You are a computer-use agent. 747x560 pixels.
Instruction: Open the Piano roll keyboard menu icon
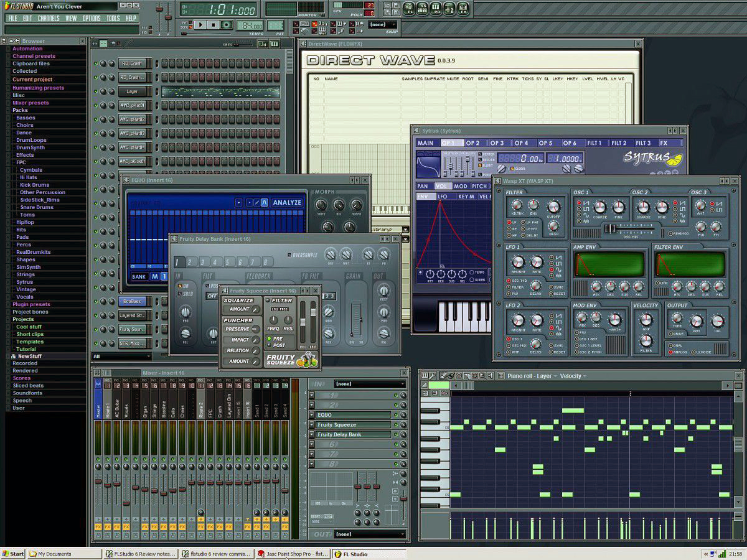425,376
